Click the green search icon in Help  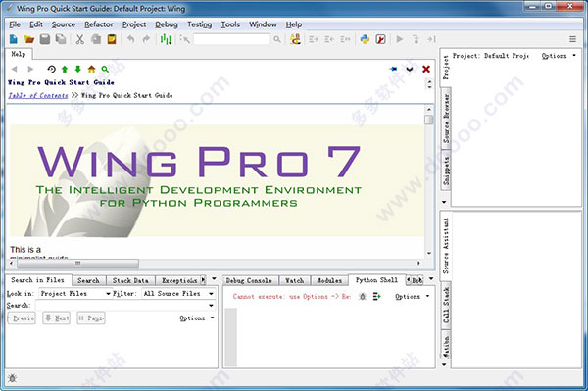tap(105, 69)
